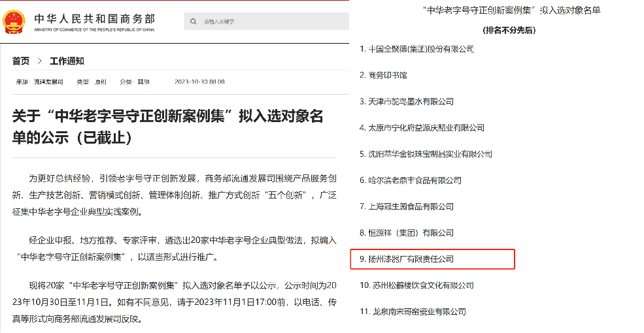This screenshot has width=644, height=333.
Task: Click list item 6 哈尔滨老鼎丰食品有限公司
Action: (411, 180)
